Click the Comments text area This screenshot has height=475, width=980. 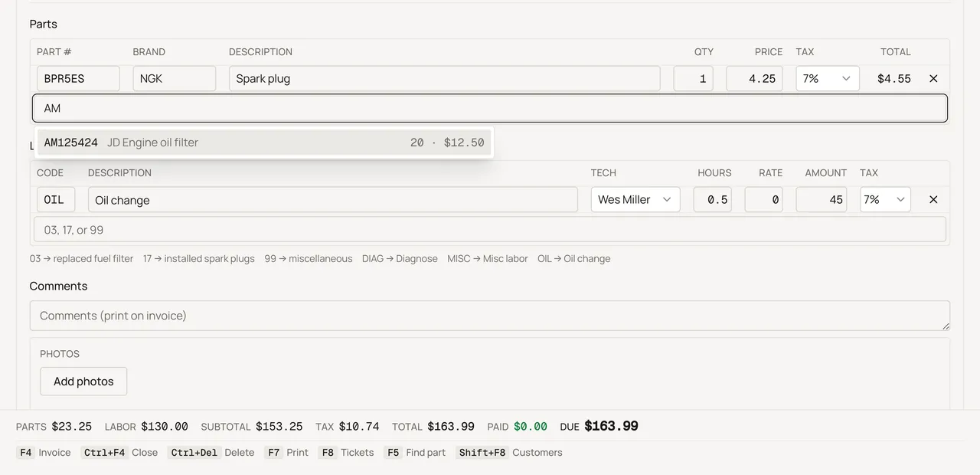point(490,316)
